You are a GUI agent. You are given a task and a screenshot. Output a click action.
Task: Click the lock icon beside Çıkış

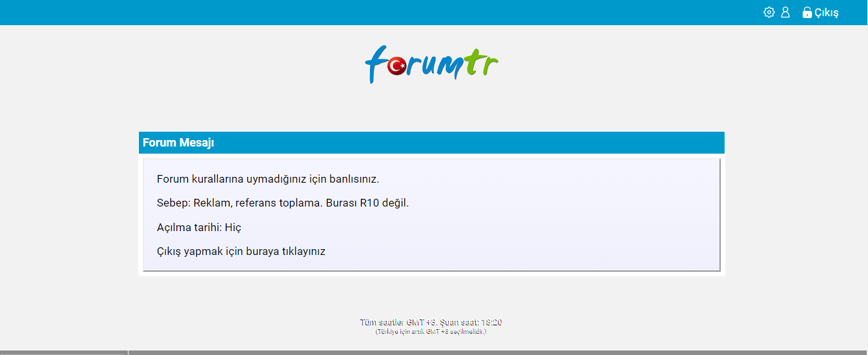click(x=807, y=12)
